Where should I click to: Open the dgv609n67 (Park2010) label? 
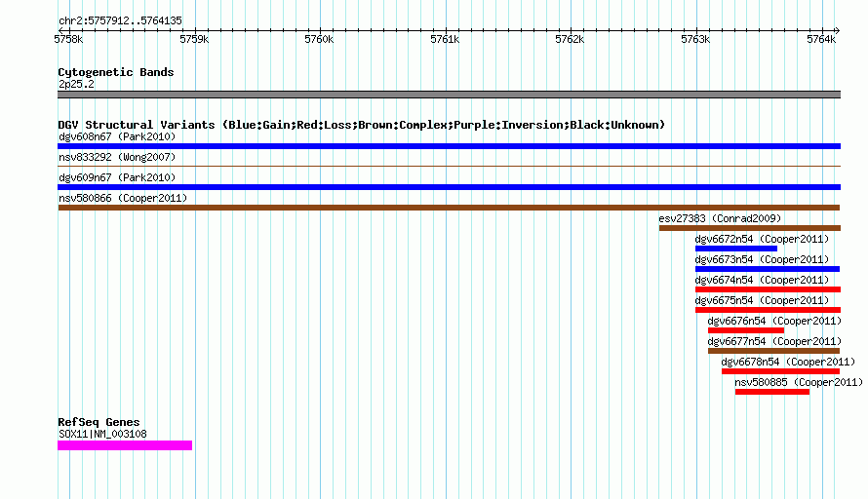tap(117, 177)
